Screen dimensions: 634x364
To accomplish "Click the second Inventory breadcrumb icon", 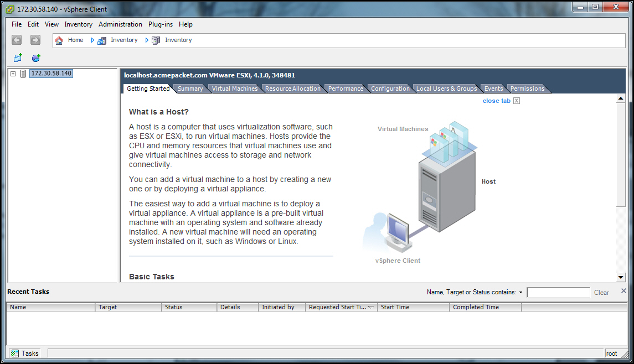I will pyautogui.click(x=156, y=40).
